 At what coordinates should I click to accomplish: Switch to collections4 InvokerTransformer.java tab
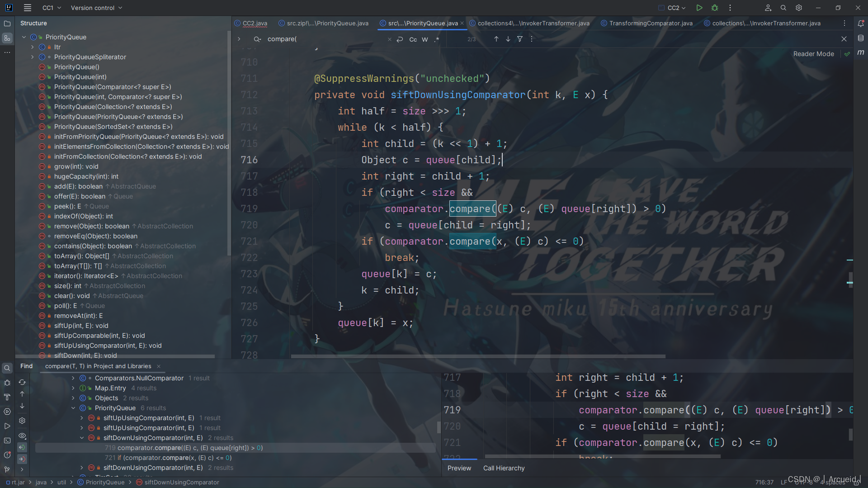point(529,23)
